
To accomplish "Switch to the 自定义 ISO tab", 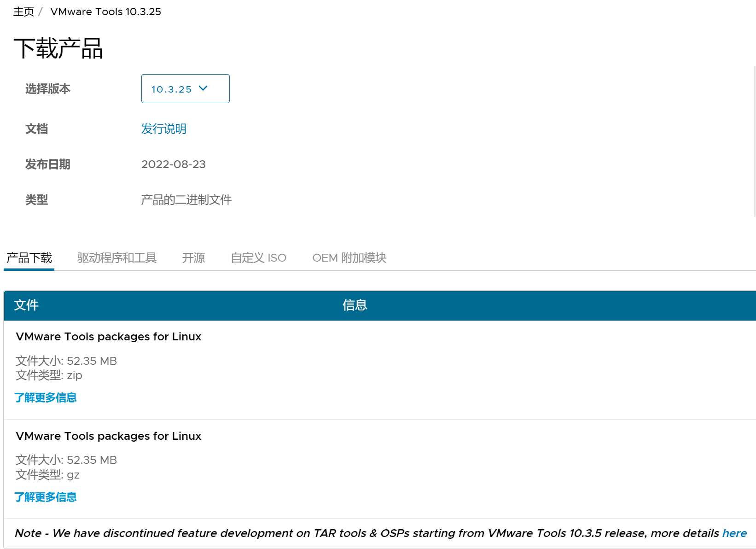I will (258, 258).
